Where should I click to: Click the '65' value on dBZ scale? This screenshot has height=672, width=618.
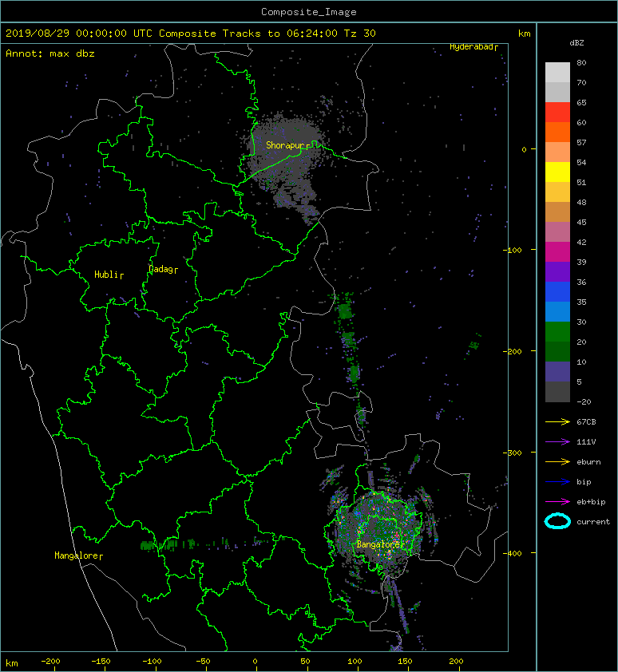coord(581,102)
